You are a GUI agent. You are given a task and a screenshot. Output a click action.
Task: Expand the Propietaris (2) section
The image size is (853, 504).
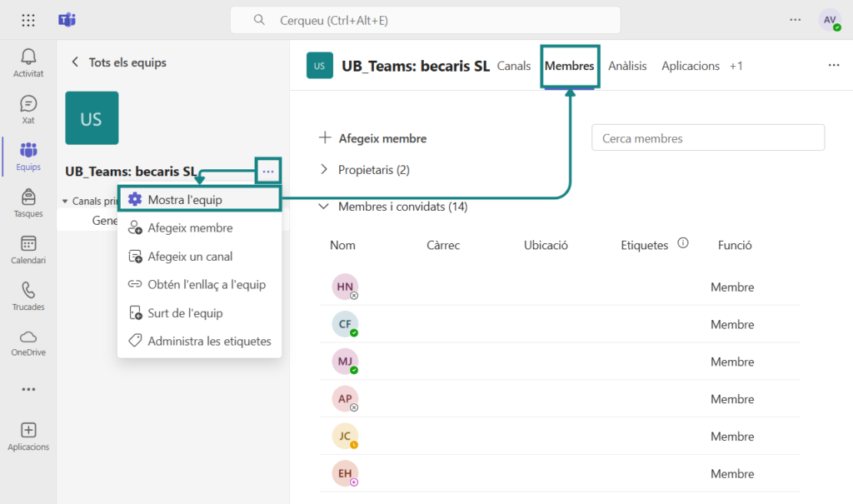(x=325, y=170)
